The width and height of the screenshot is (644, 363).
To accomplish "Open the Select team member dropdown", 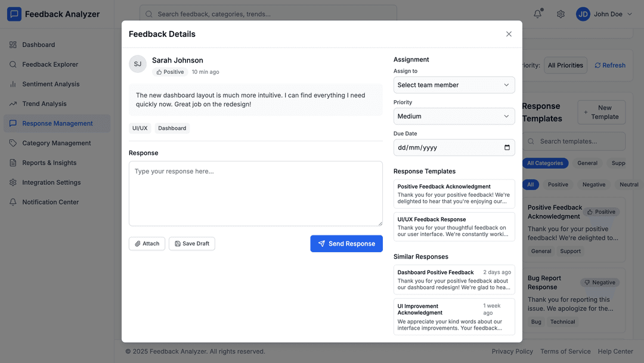I will tap(454, 85).
